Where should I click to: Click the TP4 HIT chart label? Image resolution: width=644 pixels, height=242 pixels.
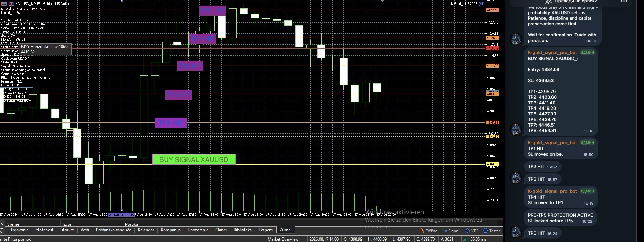202,38
